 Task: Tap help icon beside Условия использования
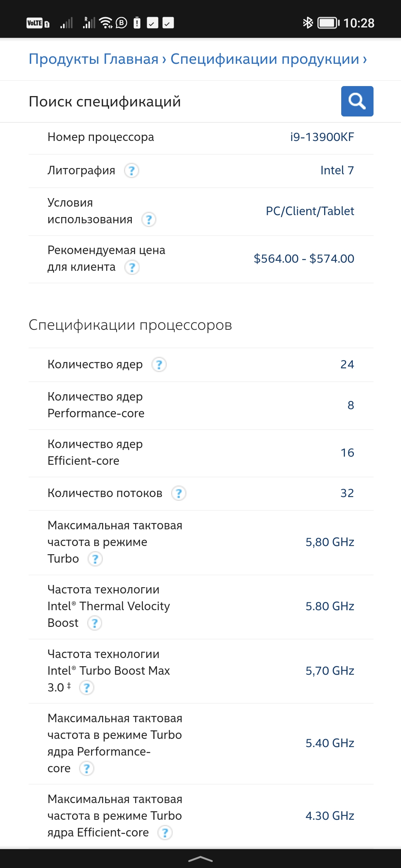coord(149,220)
